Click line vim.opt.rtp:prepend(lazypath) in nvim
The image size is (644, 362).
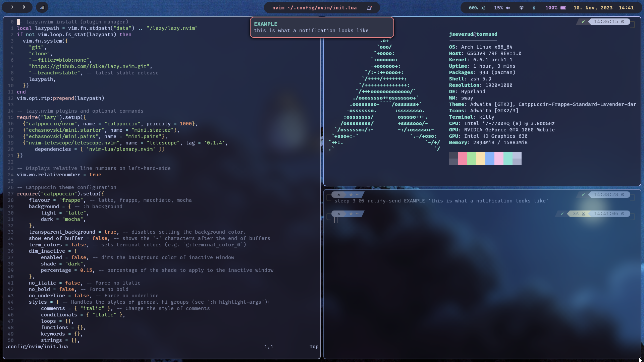pos(60,98)
